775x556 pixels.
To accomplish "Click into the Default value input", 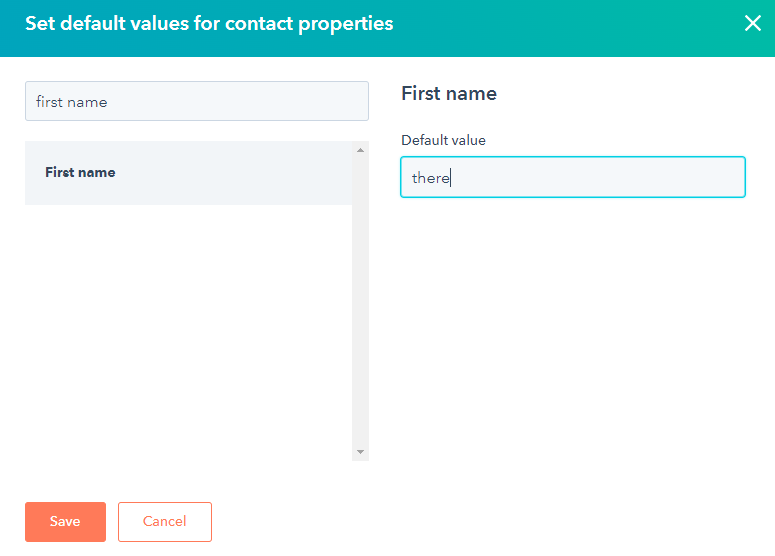I will click(572, 177).
